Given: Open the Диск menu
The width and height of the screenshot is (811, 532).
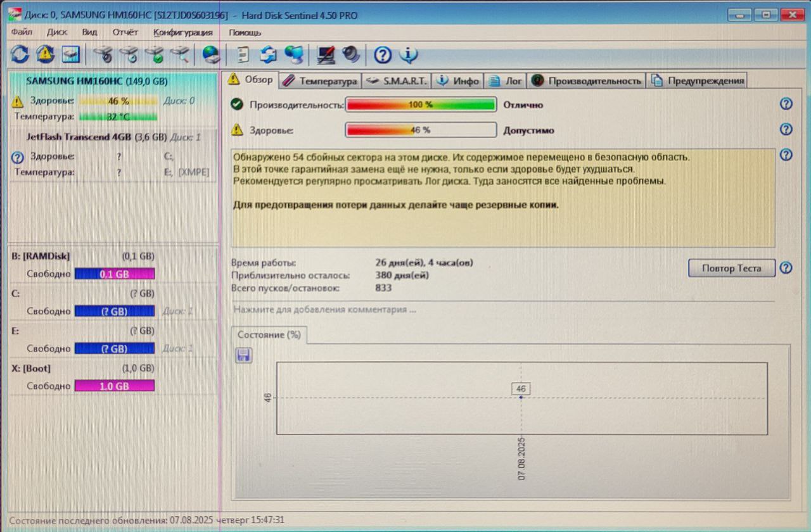Looking at the screenshot, I should click(57, 32).
